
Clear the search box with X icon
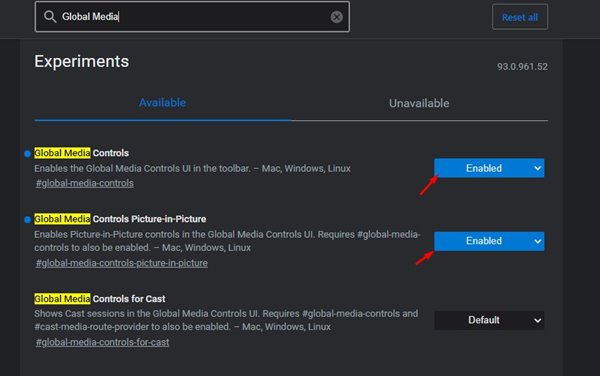pos(336,17)
